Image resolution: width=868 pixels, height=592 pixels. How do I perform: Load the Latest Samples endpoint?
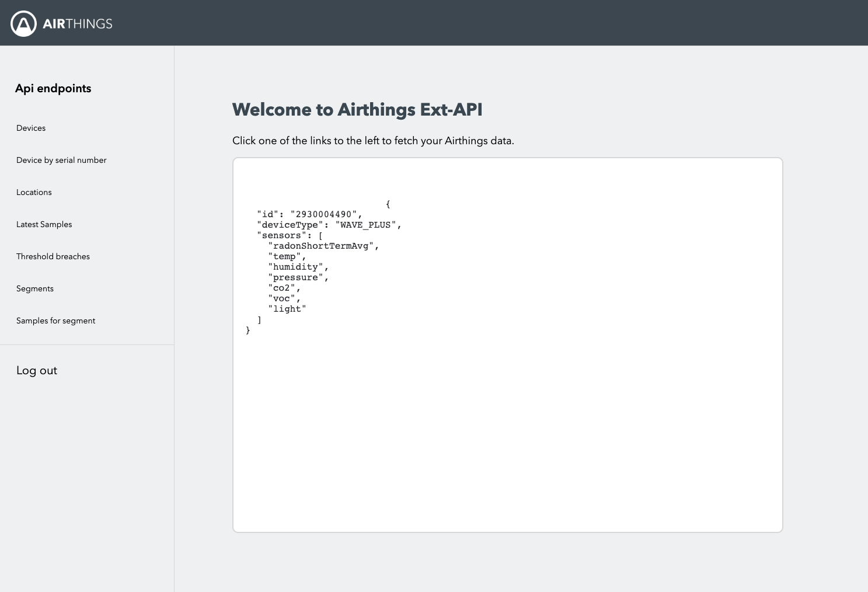point(44,224)
